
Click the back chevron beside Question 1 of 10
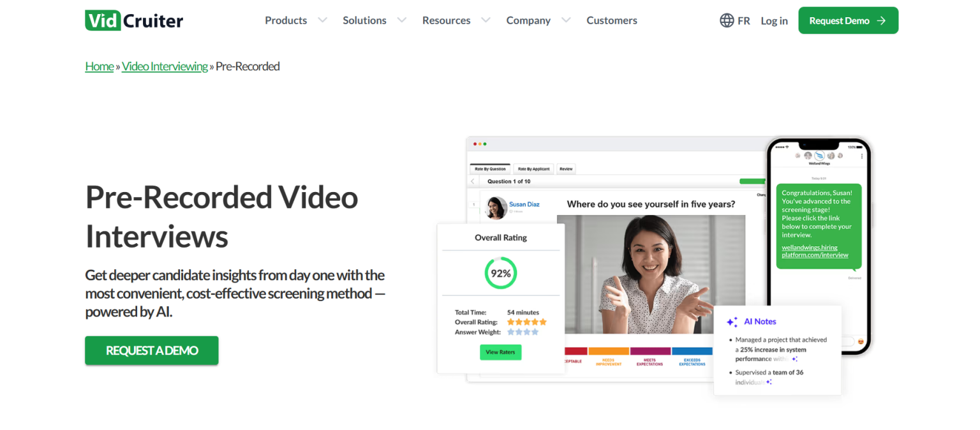tap(473, 181)
